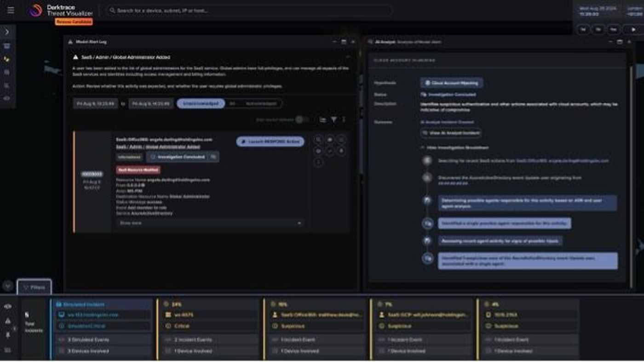Open the fourth left sidebar icon
Screen dimensions: 644x362
7,85
